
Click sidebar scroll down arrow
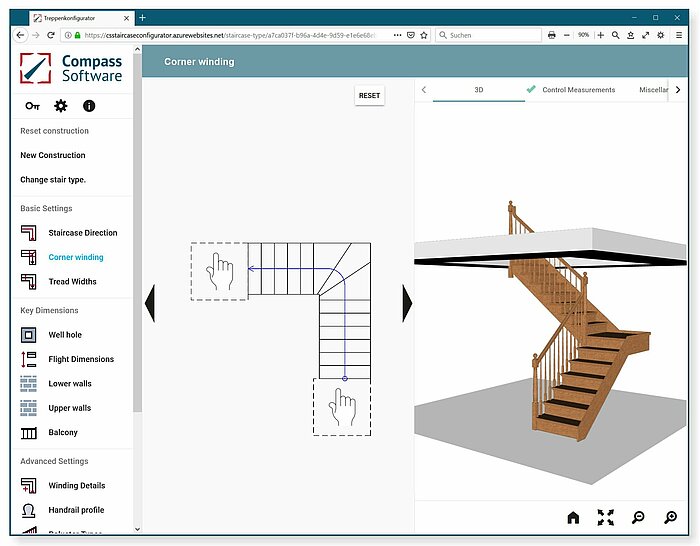tap(138, 529)
